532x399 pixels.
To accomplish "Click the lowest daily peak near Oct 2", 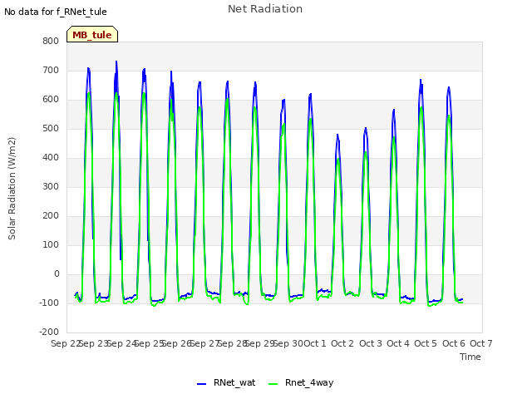I will pos(337,135).
